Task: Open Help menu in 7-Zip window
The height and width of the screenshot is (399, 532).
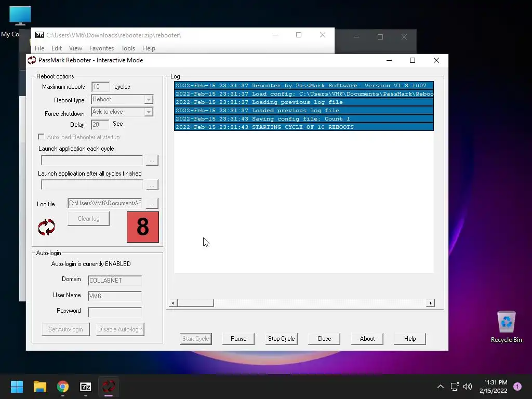Action: (x=149, y=48)
